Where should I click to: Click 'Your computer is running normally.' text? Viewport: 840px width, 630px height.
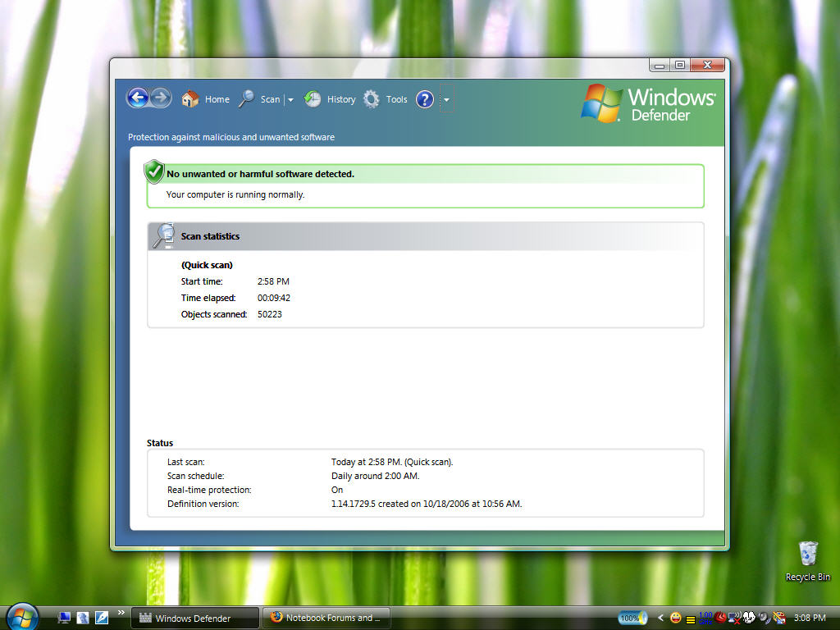[235, 194]
